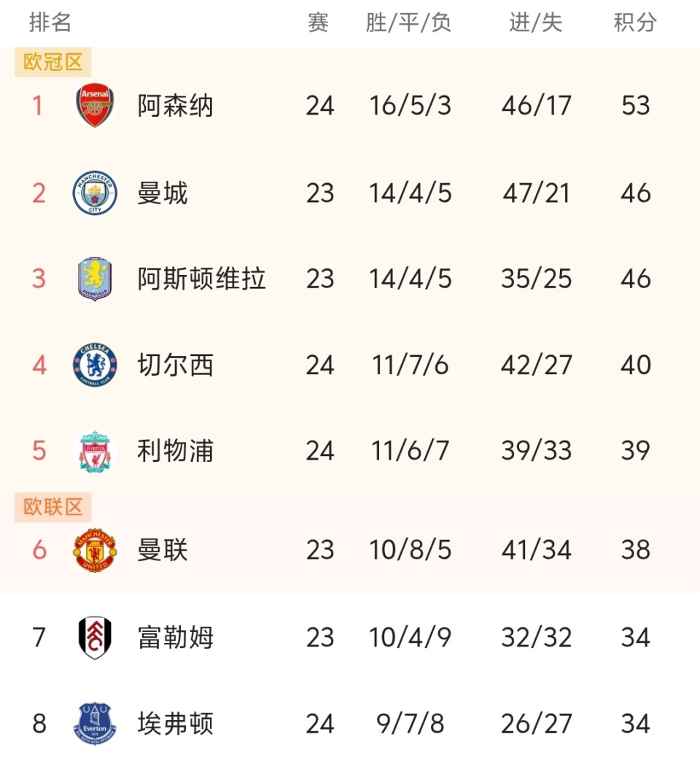
Task: Click the Everton club crest
Action: 95,724
